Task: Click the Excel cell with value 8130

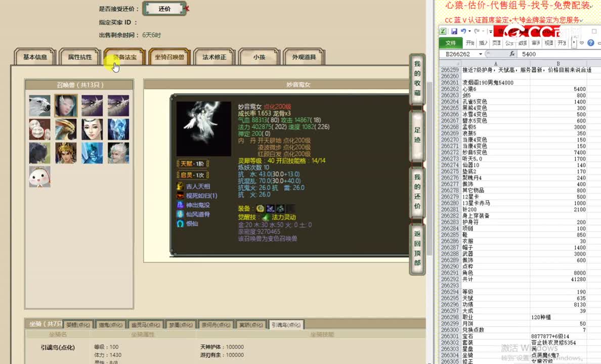Action: click(x=558, y=305)
